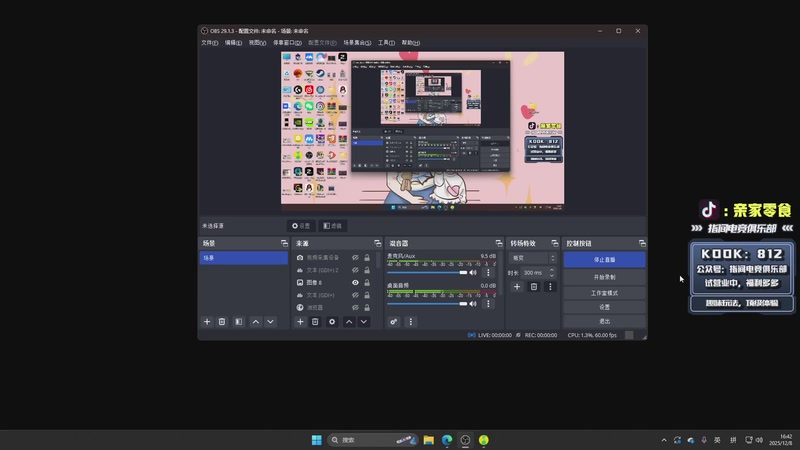Open advanced audio properties gears icon in mixer

click(394, 321)
